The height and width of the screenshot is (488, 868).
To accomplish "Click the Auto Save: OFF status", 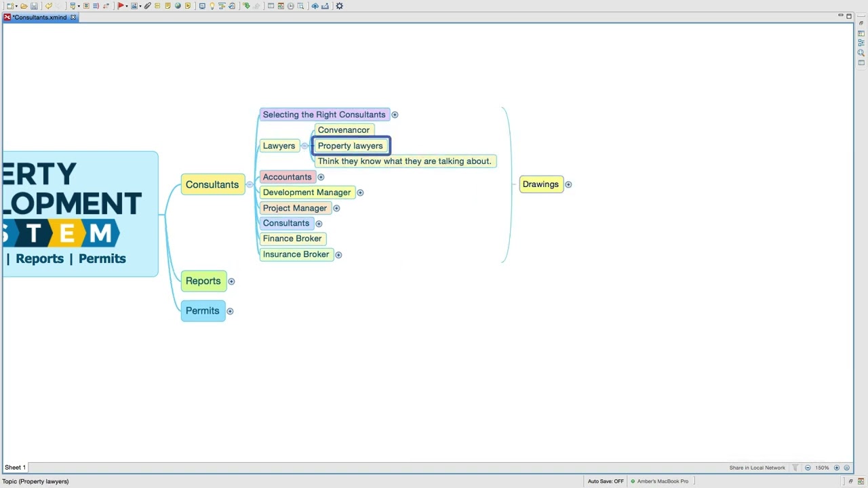I will pos(606,481).
